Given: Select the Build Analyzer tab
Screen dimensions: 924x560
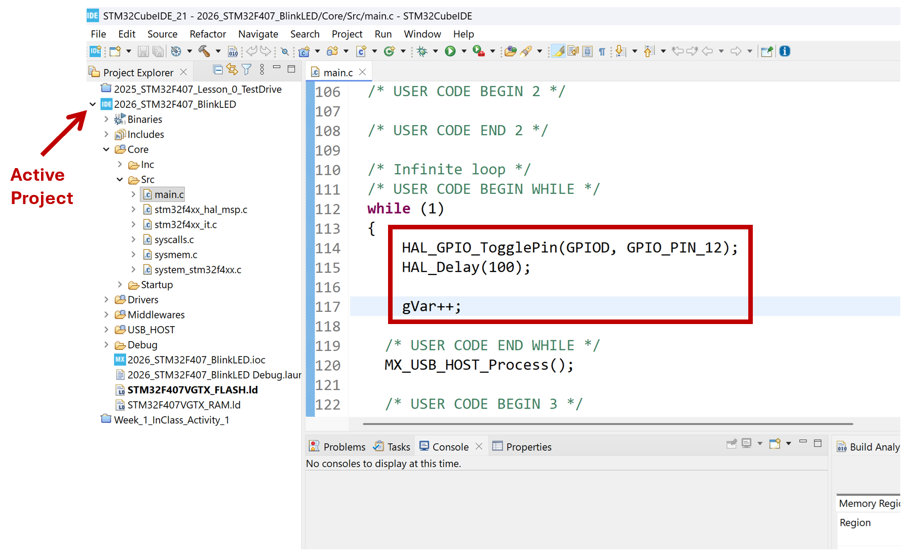Looking at the screenshot, I should click(868, 447).
